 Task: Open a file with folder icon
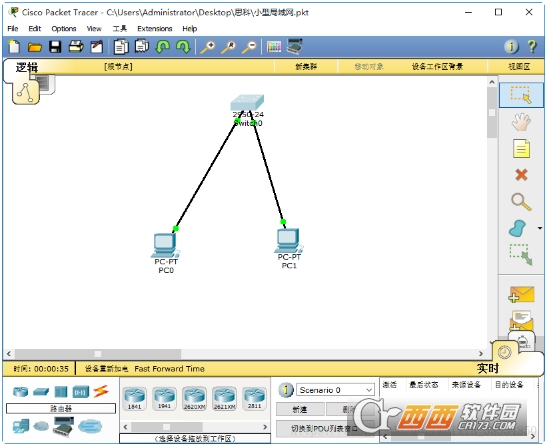pyautogui.click(x=35, y=47)
